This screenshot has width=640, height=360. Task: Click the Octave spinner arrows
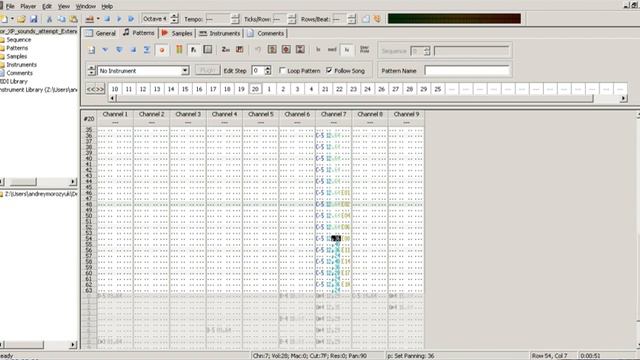point(174,19)
